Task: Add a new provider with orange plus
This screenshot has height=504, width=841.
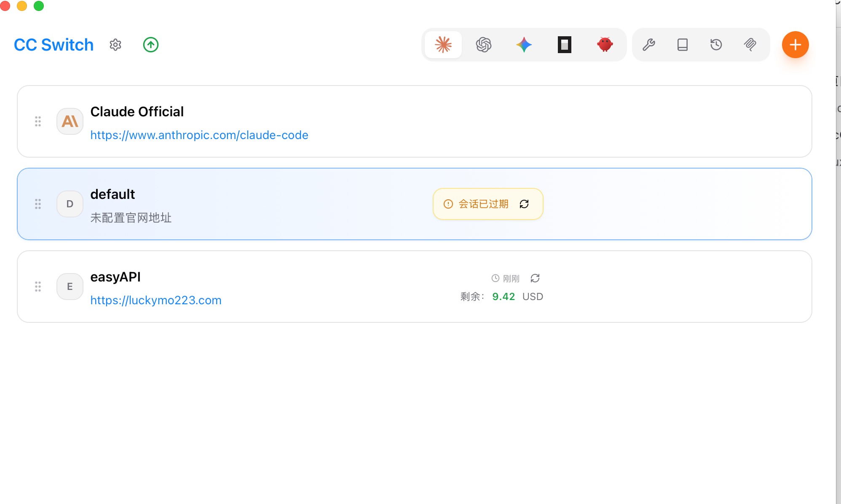Action: pyautogui.click(x=795, y=45)
